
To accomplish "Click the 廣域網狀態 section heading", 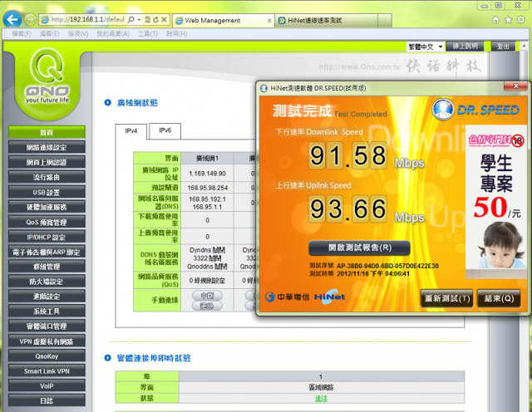I will (137, 103).
